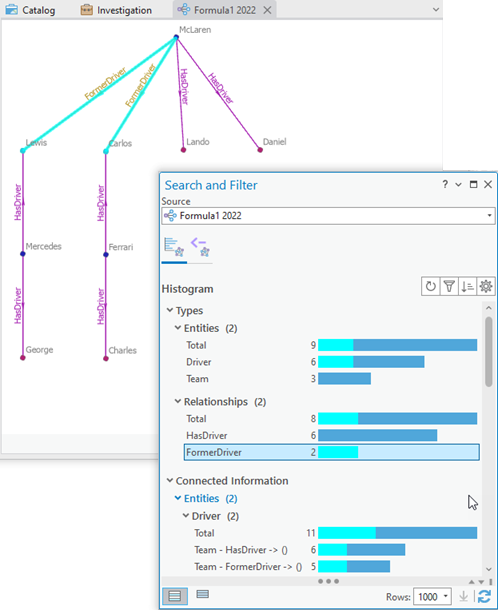This screenshot has width=498, height=610.
Task: Select the Filtered Find Paths icon tab
Action: click(x=200, y=247)
